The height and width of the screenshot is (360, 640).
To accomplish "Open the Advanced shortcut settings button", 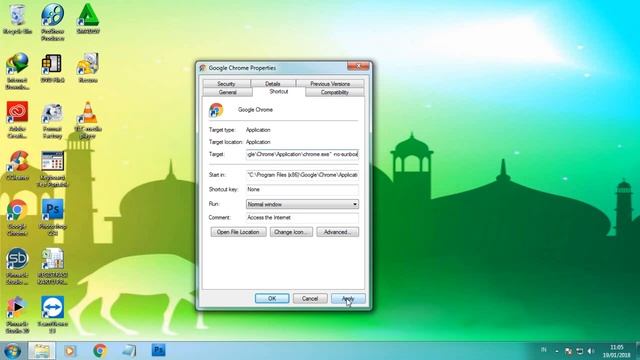I will tap(338, 232).
